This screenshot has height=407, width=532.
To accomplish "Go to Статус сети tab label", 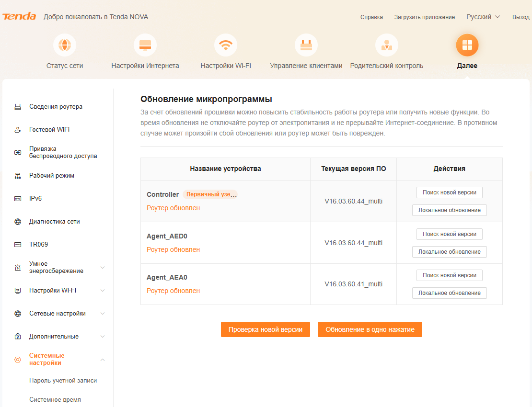I will tap(65, 66).
